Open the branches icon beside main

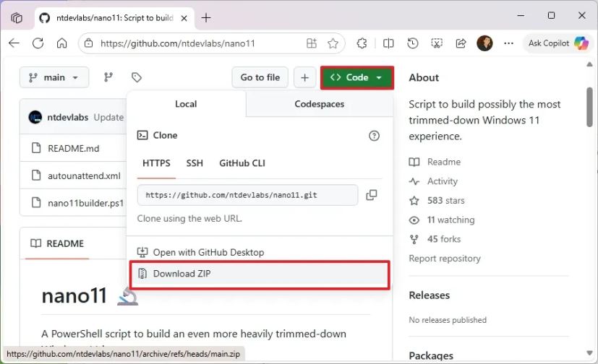click(108, 77)
